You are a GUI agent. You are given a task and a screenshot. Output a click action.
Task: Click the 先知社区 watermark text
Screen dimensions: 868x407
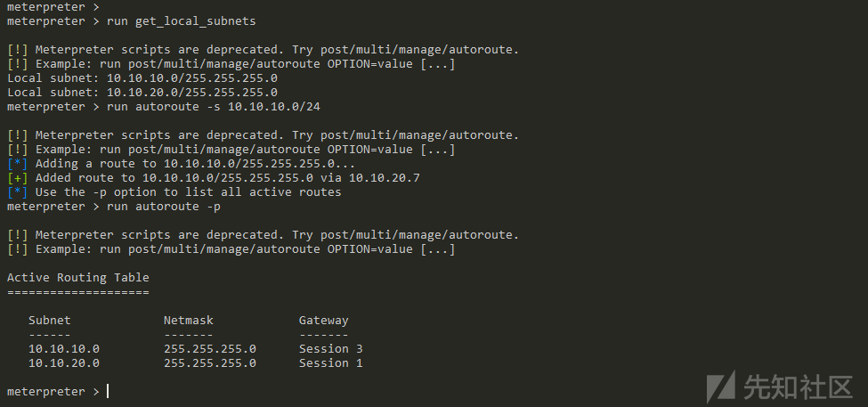pos(797,387)
